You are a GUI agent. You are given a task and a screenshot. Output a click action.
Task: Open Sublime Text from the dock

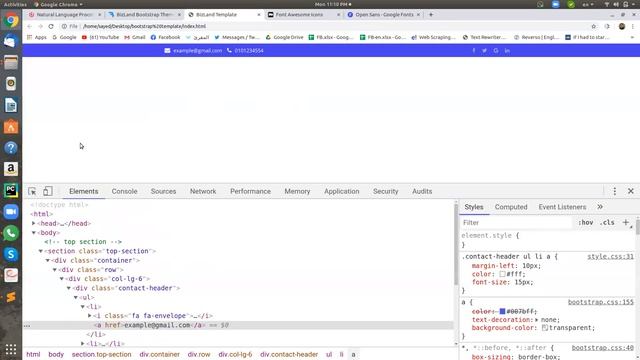(x=11, y=297)
